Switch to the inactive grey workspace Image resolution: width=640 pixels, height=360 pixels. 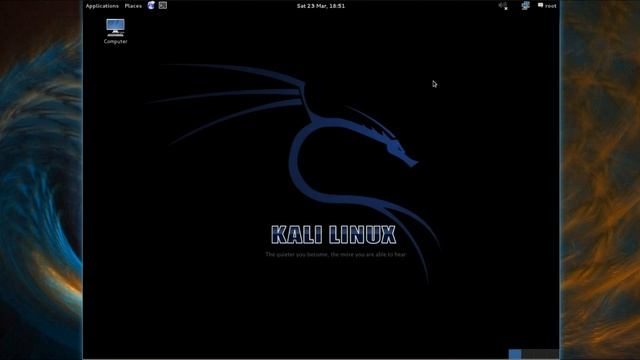click(x=540, y=354)
